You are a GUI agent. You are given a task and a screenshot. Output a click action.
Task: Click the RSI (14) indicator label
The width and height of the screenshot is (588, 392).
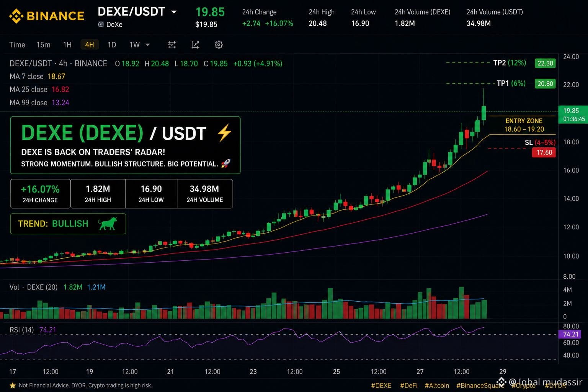point(21,330)
